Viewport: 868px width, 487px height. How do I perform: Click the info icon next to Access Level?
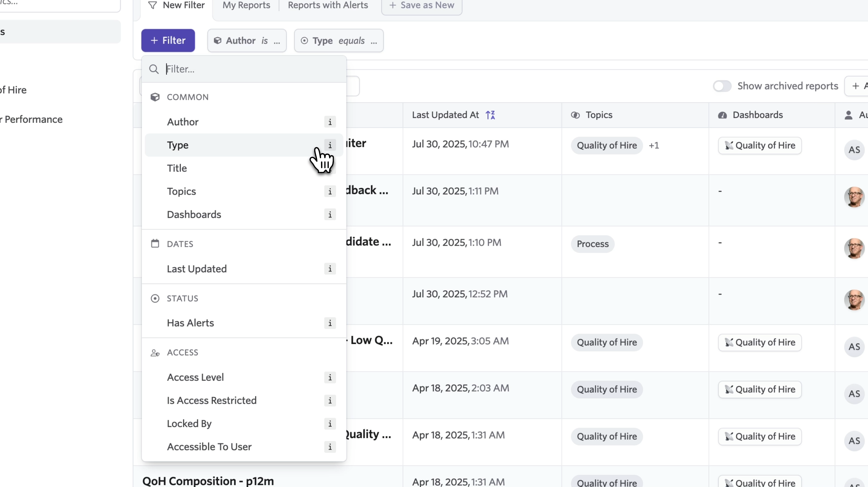pos(330,377)
